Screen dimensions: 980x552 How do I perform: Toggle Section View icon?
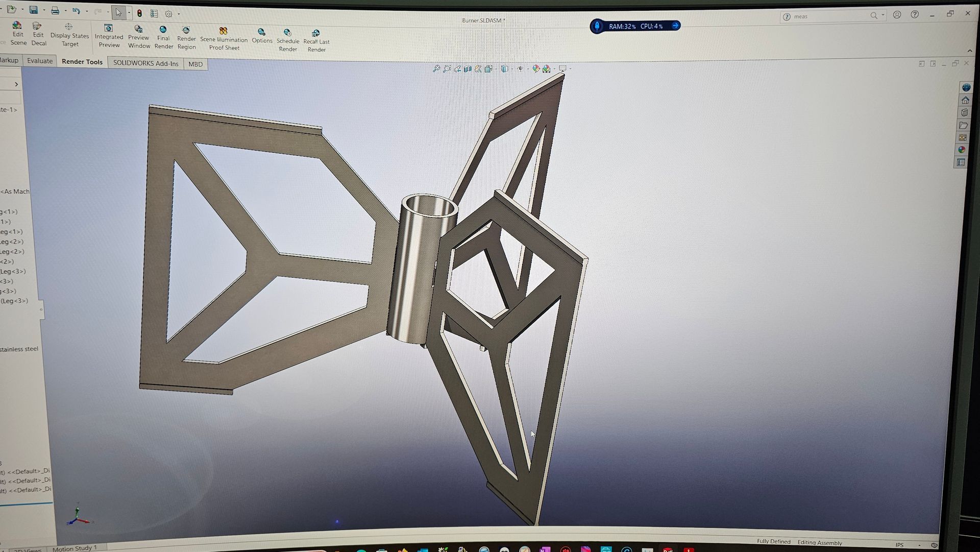468,68
